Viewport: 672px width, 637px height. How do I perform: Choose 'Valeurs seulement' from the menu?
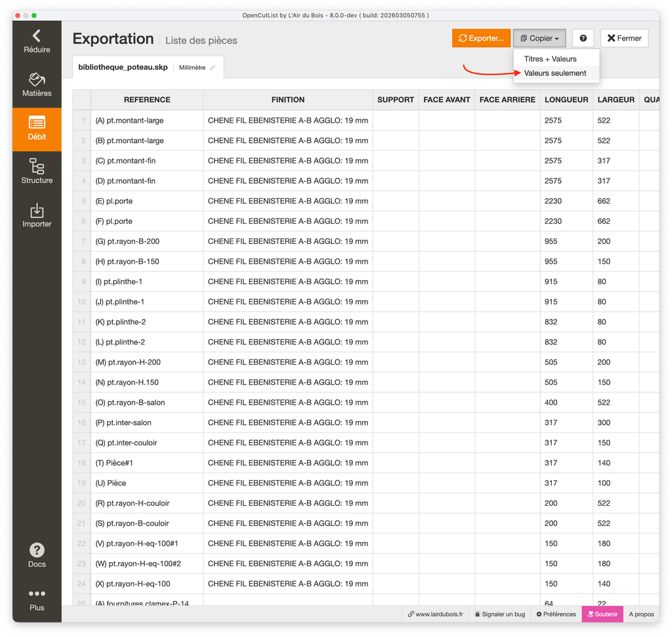pos(555,73)
